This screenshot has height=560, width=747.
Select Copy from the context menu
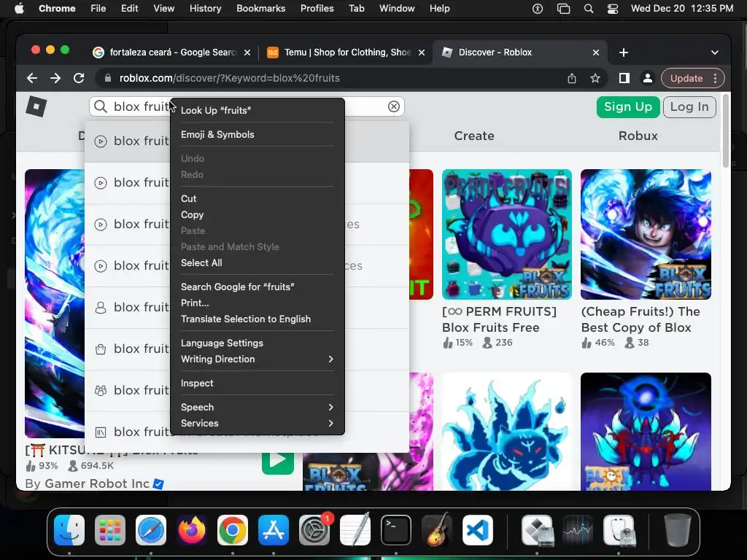(258, 215)
